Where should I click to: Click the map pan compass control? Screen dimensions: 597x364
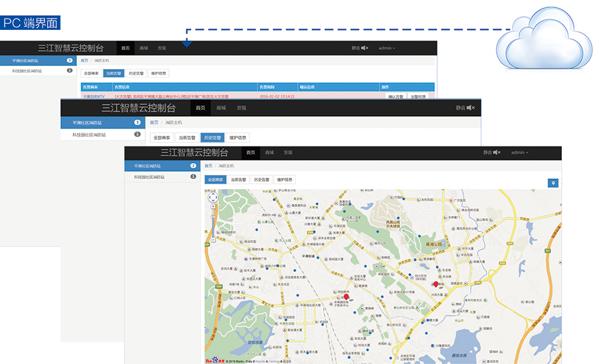[x=213, y=197]
